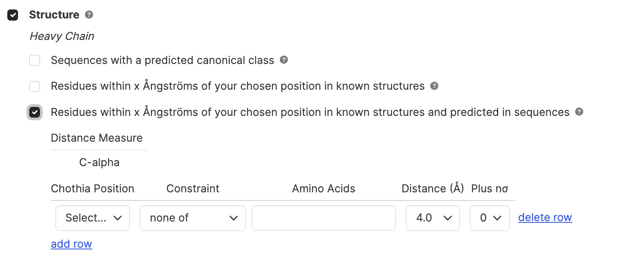Expand the 'none of' Constraint dropdown
The width and height of the screenshot is (644, 255).
tap(193, 218)
